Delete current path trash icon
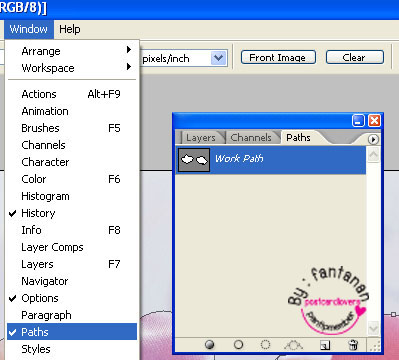The image size is (399, 360). (x=353, y=344)
